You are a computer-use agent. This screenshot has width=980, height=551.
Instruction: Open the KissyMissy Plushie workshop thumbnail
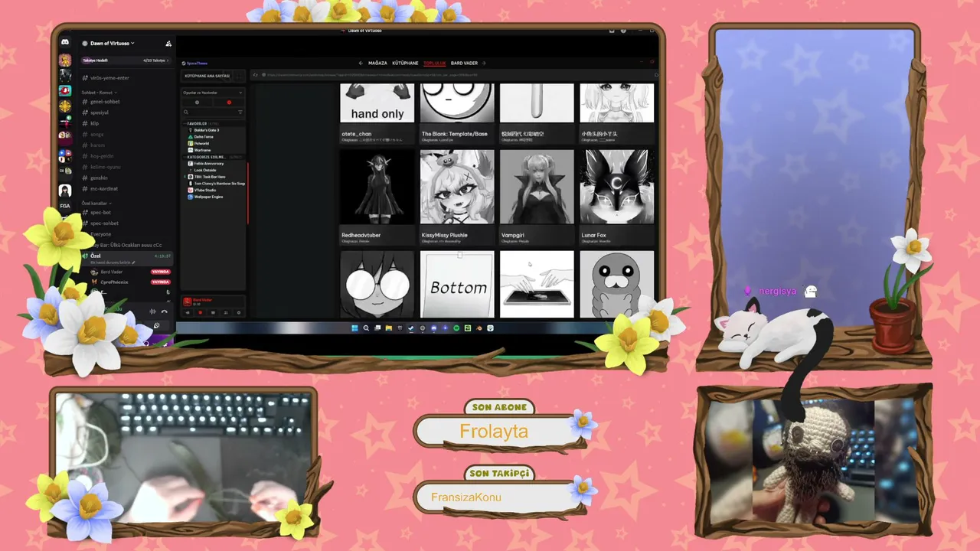coord(457,187)
